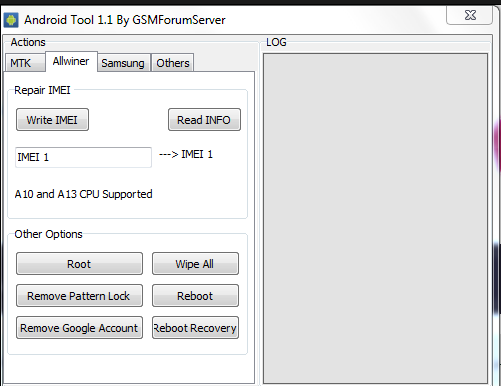Click Remove Pattern Lock button
Image resolution: width=501 pixels, height=386 pixels.
coord(79,296)
